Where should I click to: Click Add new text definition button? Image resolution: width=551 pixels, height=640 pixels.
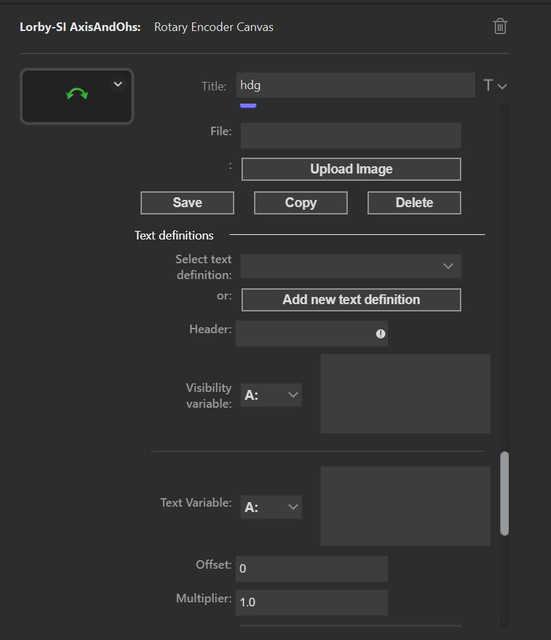point(351,300)
